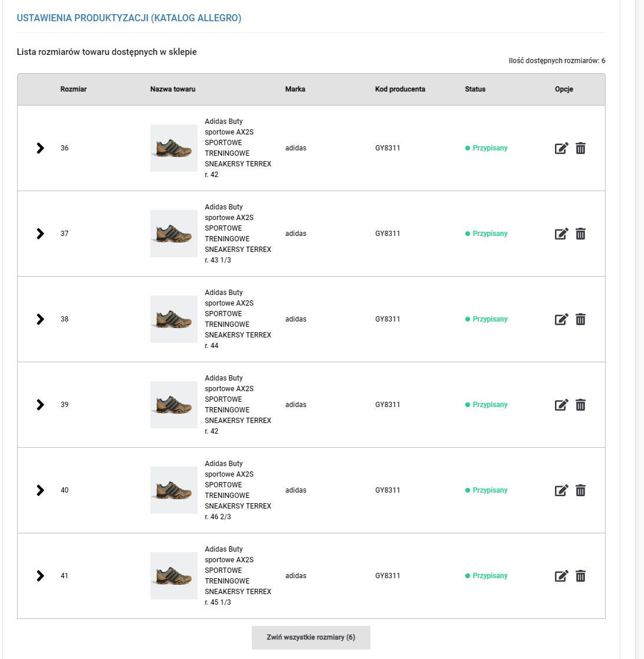This screenshot has height=659, width=644.
Task: Edit the size 37 product assignment
Action: coord(561,234)
